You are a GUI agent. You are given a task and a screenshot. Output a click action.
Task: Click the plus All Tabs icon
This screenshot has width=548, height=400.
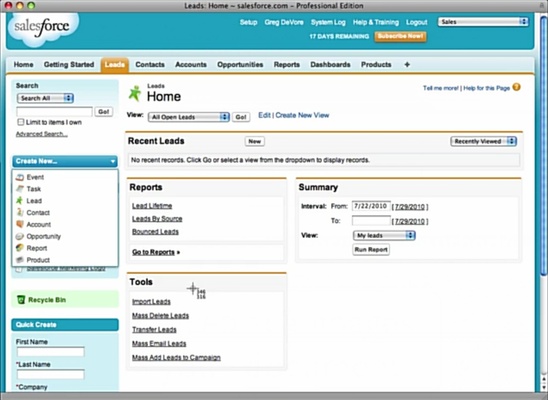[x=407, y=65]
